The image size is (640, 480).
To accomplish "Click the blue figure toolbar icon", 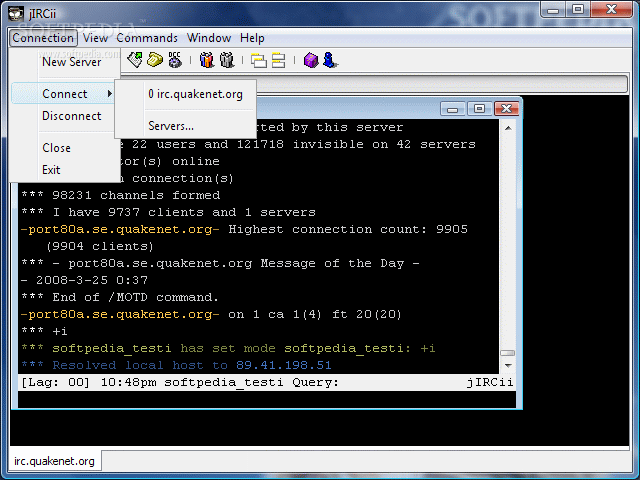I will [330, 60].
